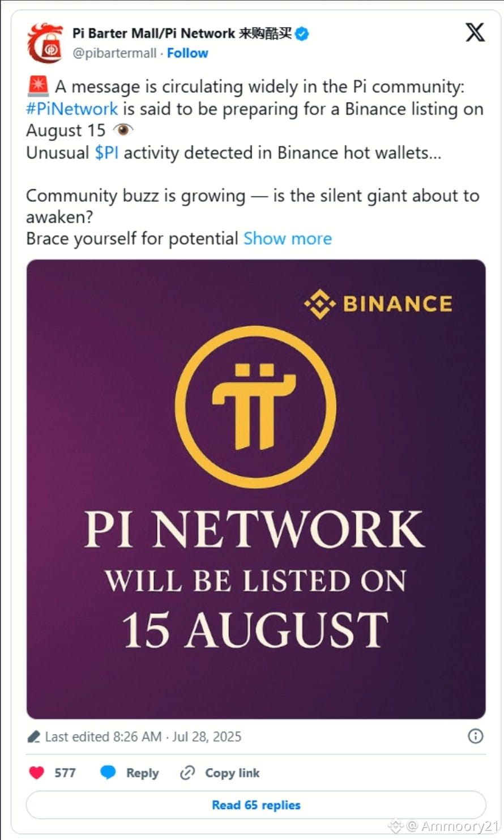Click the reply speech bubble icon

[x=108, y=773]
